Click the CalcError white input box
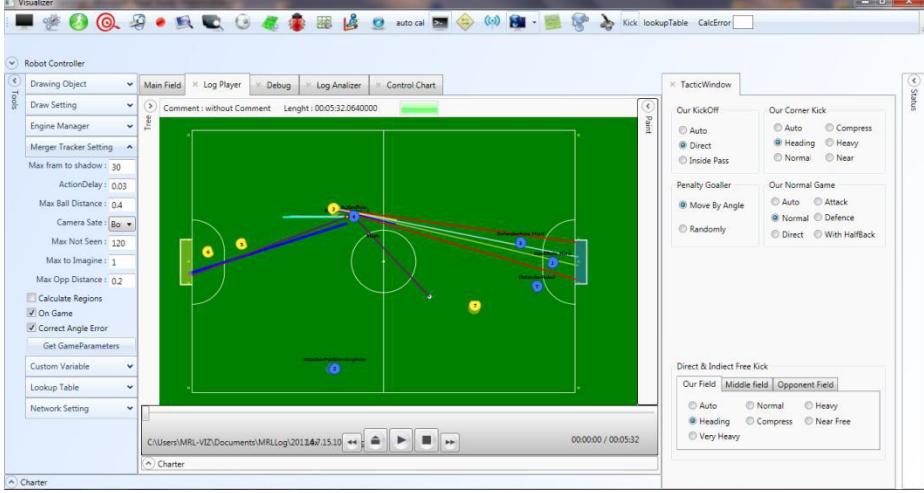Viewport: 924px width, 493px height. click(742, 23)
